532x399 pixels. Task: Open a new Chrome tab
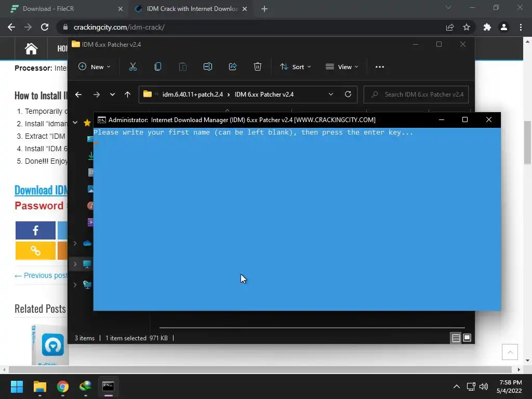click(x=264, y=9)
